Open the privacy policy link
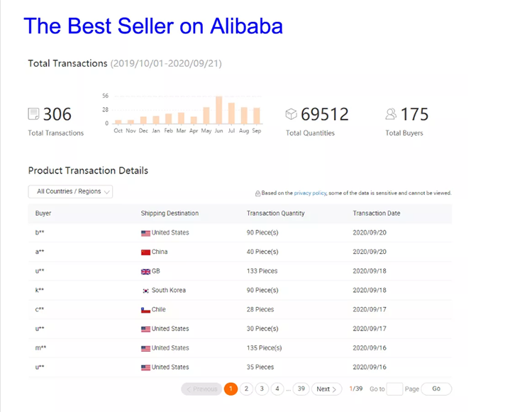This screenshot has height=412, width=532. (x=310, y=193)
